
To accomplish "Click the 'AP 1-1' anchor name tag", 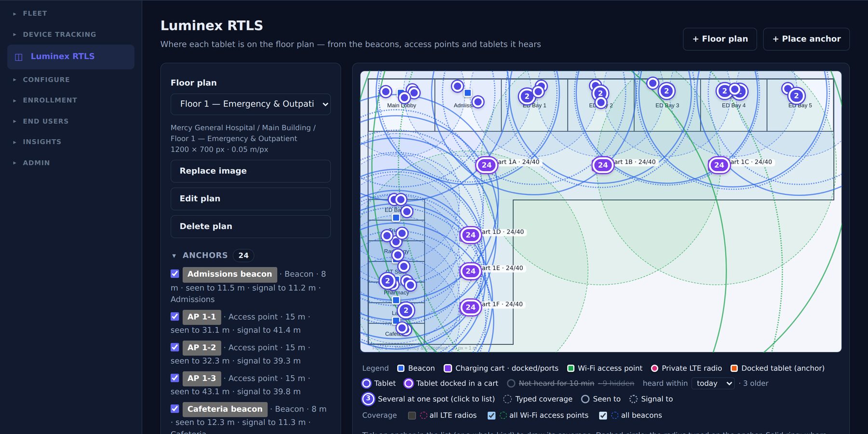I will pos(202,317).
